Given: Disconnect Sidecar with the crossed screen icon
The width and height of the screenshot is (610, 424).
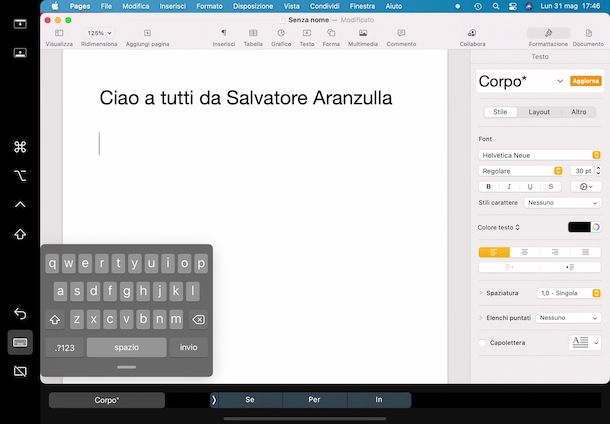Looking at the screenshot, I should pos(20,371).
